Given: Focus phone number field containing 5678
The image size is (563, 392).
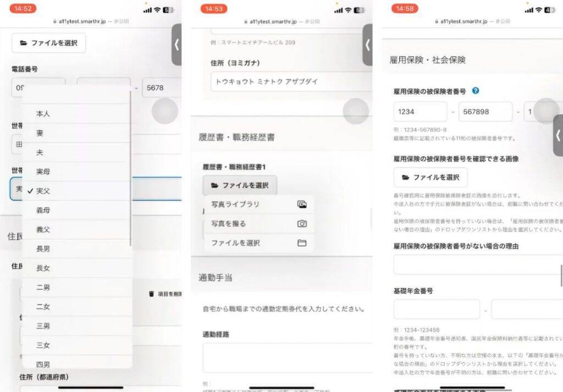Looking at the screenshot, I should 162,87.
